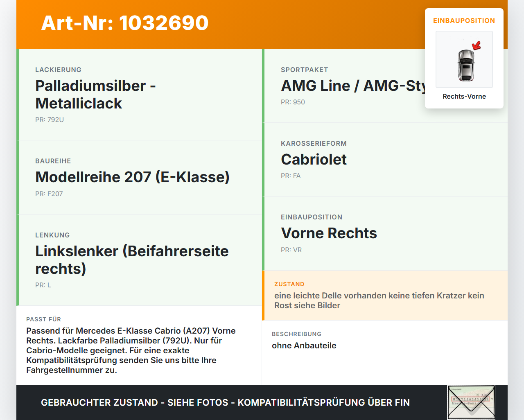
Task: Click the BESCHREIBUNG label
Action: pos(296,334)
